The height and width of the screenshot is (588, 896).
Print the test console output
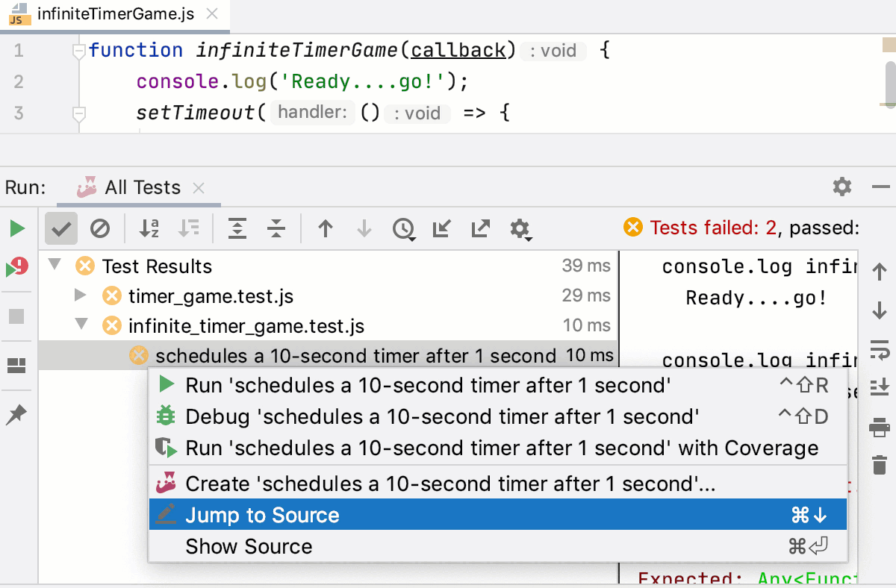click(880, 427)
